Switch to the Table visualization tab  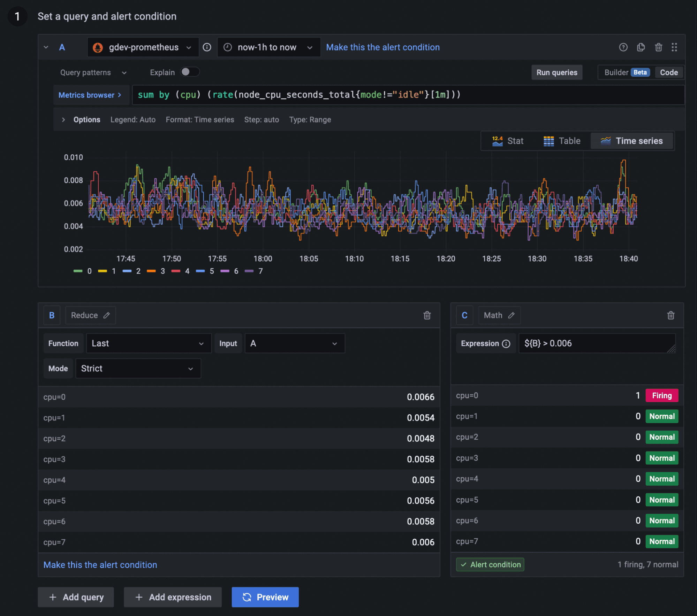point(561,141)
